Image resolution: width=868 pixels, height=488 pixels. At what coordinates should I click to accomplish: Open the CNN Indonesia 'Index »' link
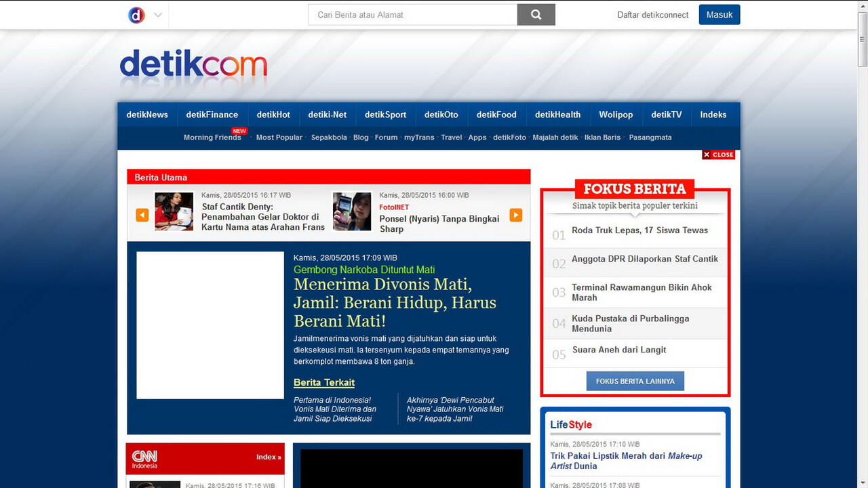pyautogui.click(x=269, y=457)
